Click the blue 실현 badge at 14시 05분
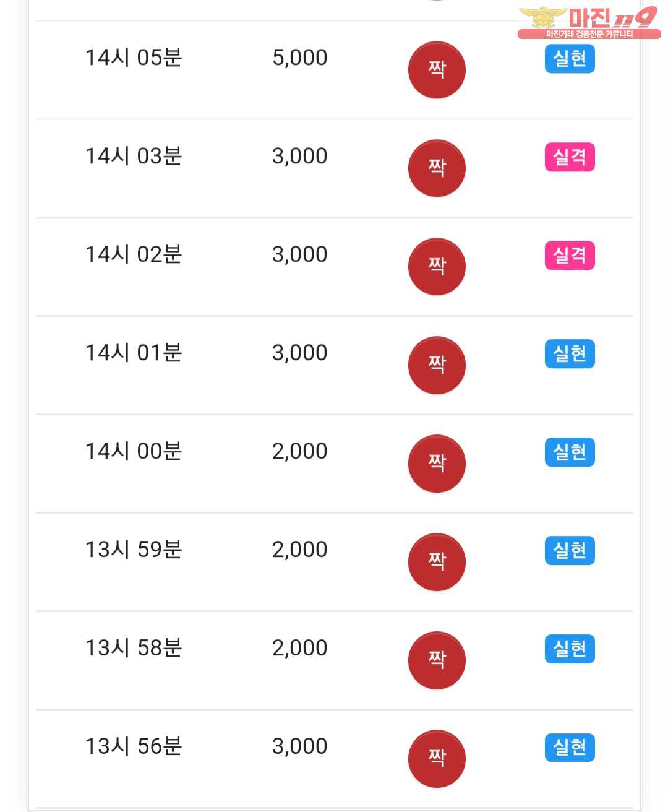 570,59
